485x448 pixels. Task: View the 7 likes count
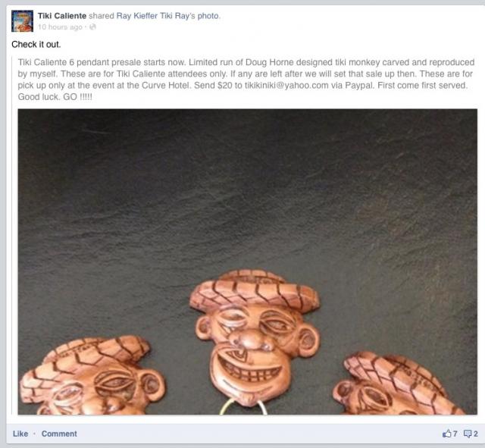(455, 434)
